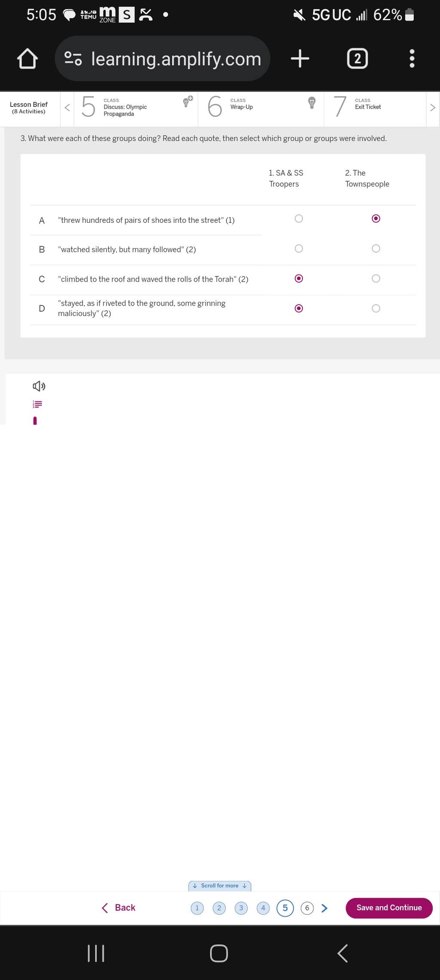Click the read-aloud speaker icon
Viewport: 440px width, 980px height.
pos(39,386)
